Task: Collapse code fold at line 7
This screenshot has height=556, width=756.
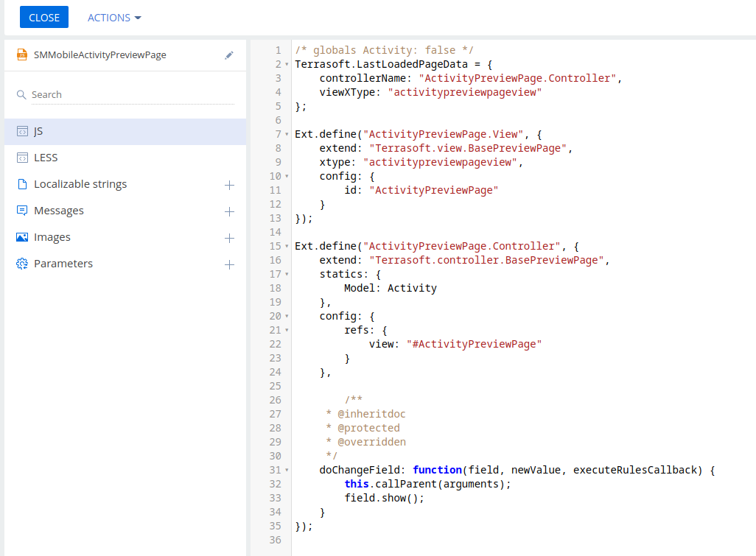Action: [287, 134]
